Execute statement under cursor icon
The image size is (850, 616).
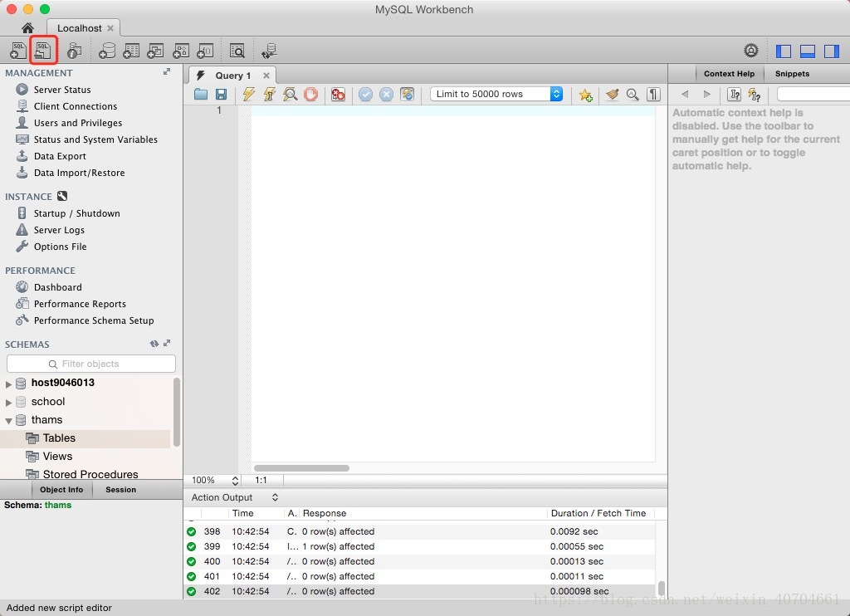coord(270,94)
